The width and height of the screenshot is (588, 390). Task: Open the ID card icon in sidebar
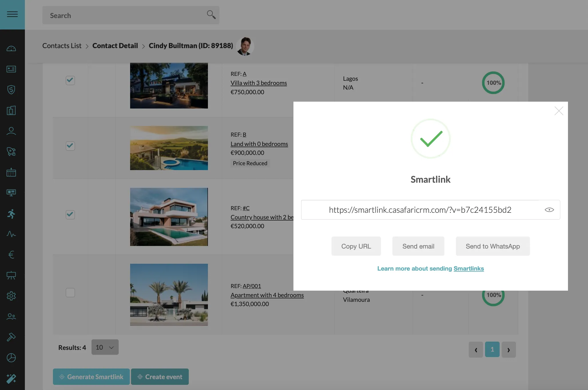coord(11,69)
